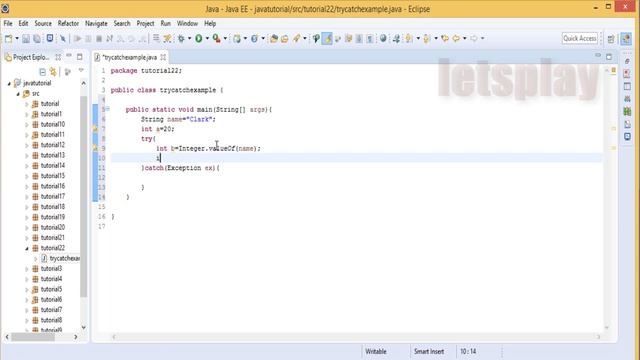Screen dimensions: 640x360
Task: Open the Project menu
Action: 145,23
